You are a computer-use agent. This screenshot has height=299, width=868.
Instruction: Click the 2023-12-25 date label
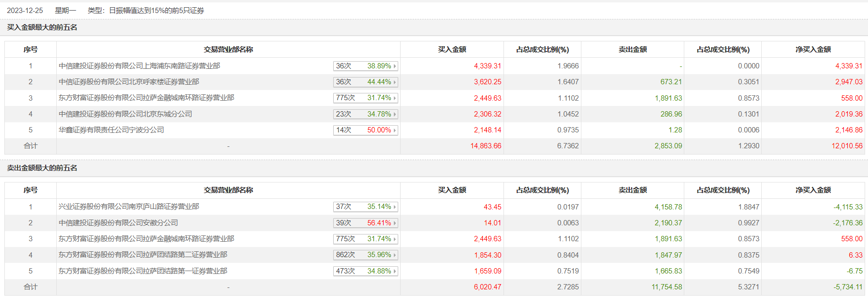[x=25, y=11]
